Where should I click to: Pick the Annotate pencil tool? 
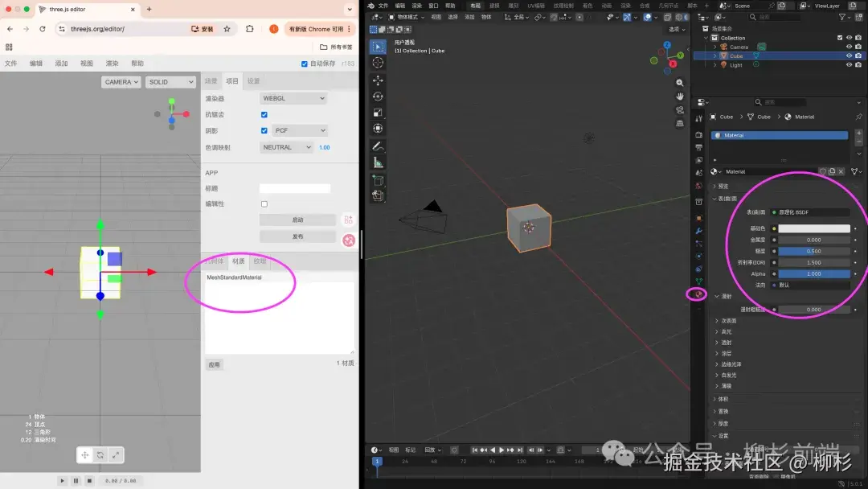point(378,146)
